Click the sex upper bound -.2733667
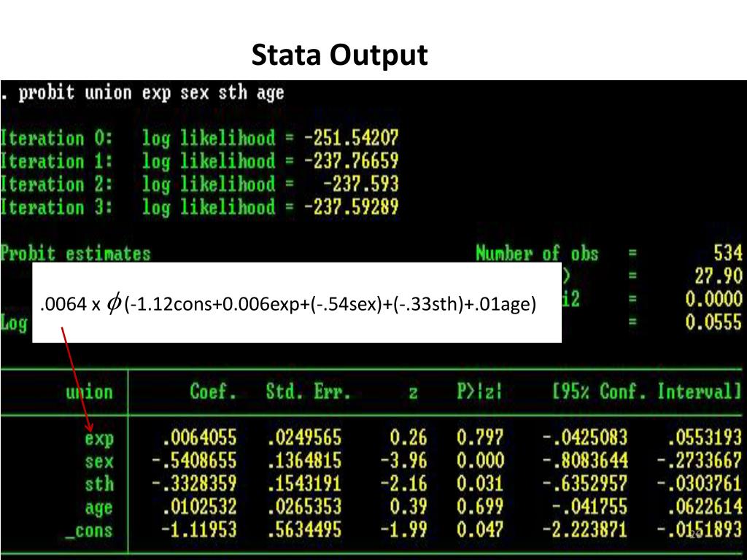This screenshot has width=747, height=560. tap(700, 461)
